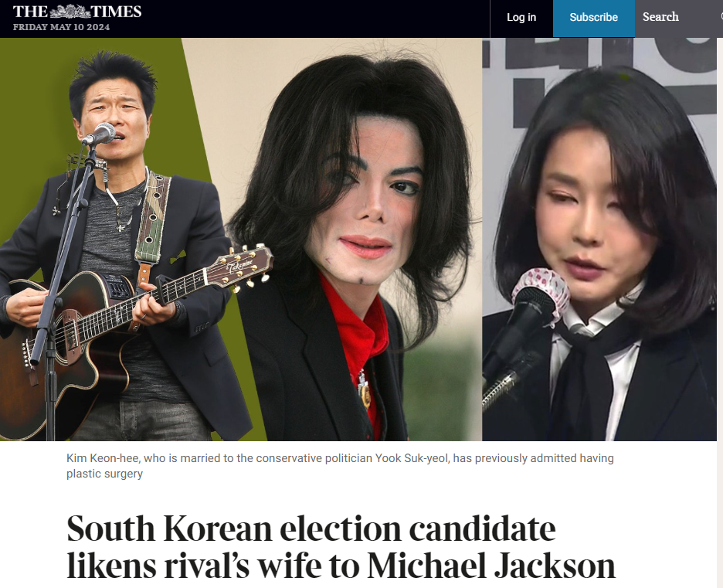Click the image caption about Kim Keon-hee
Screen dimensions: 723x588
340,466
